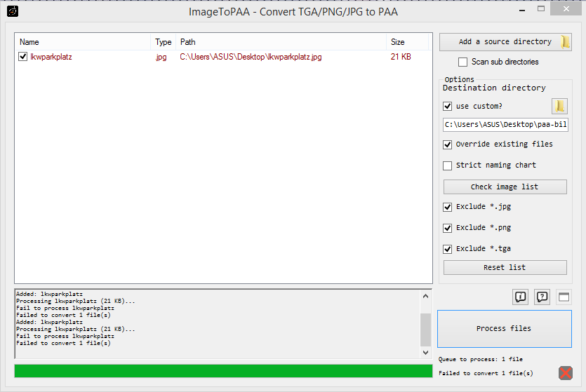Click the Reset list button

(505, 267)
